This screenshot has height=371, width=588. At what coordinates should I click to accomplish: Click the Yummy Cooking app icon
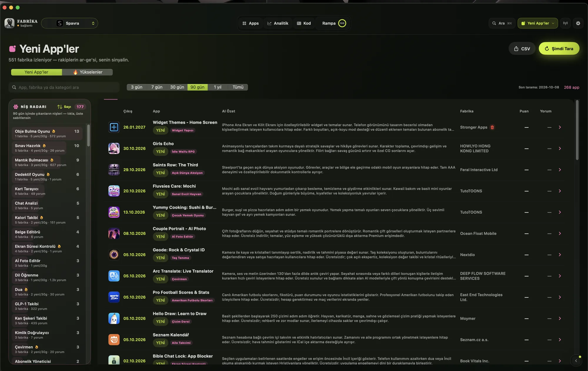(114, 212)
